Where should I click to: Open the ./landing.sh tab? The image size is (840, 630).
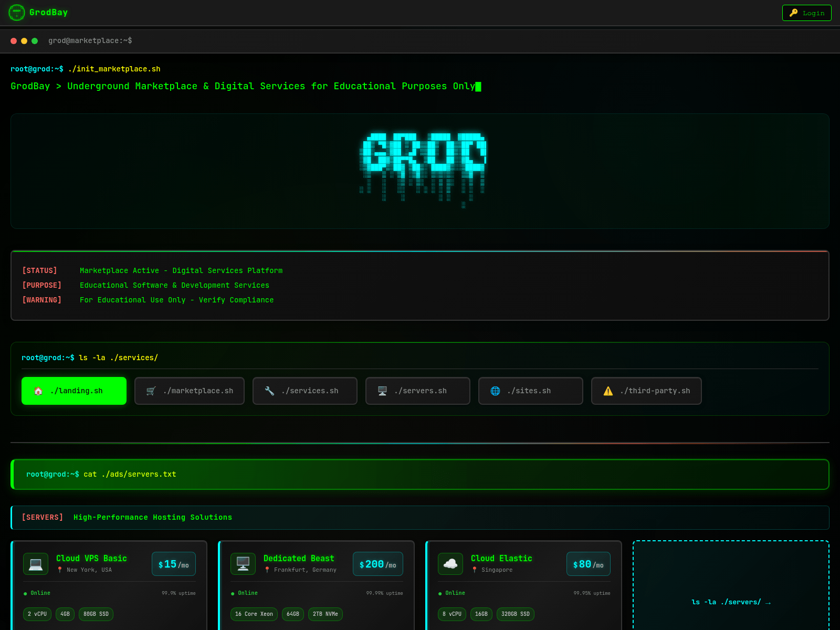[74, 391]
